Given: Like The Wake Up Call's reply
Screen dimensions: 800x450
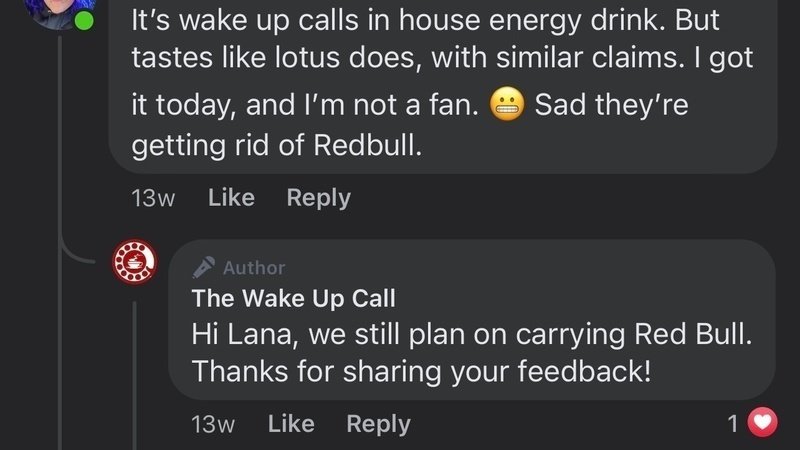Looking at the screenshot, I should tap(291, 424).
